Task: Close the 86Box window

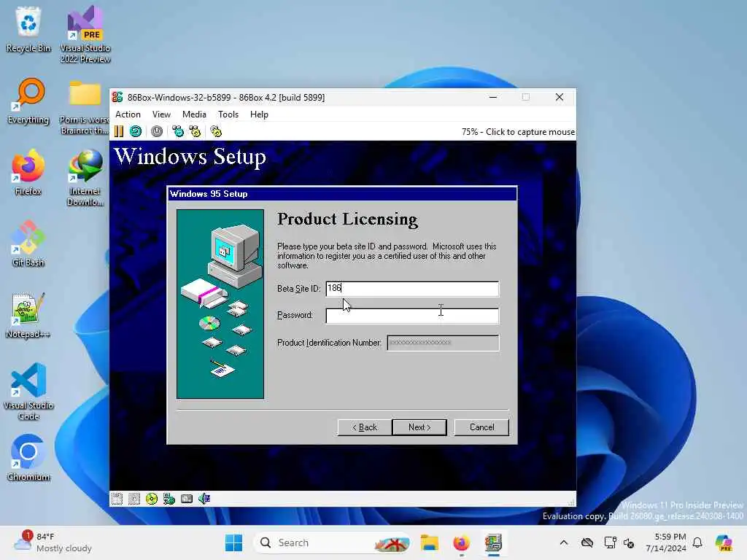Action: tap(560, 97)
